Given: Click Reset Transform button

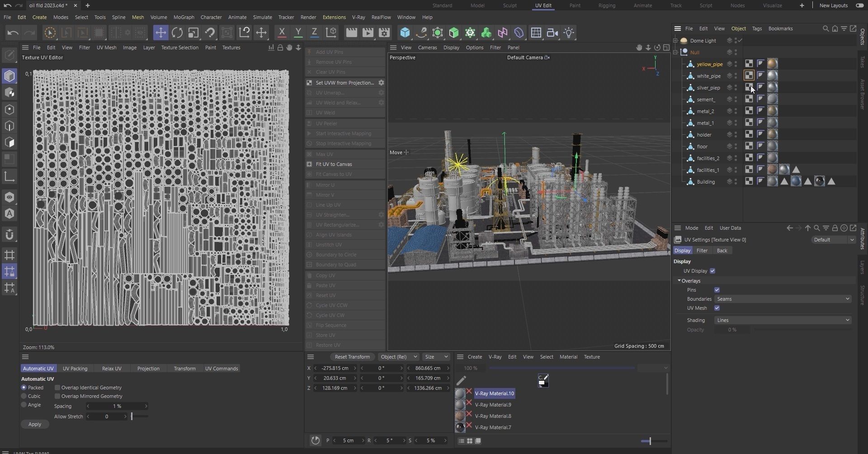Looking at the screenshot, I should (x=352, y=357).
